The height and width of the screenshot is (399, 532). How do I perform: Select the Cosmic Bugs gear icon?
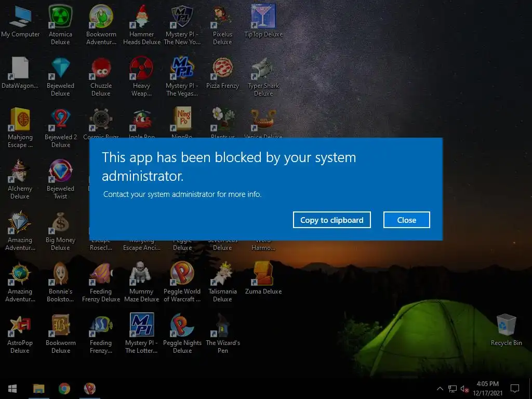(101, 119)
